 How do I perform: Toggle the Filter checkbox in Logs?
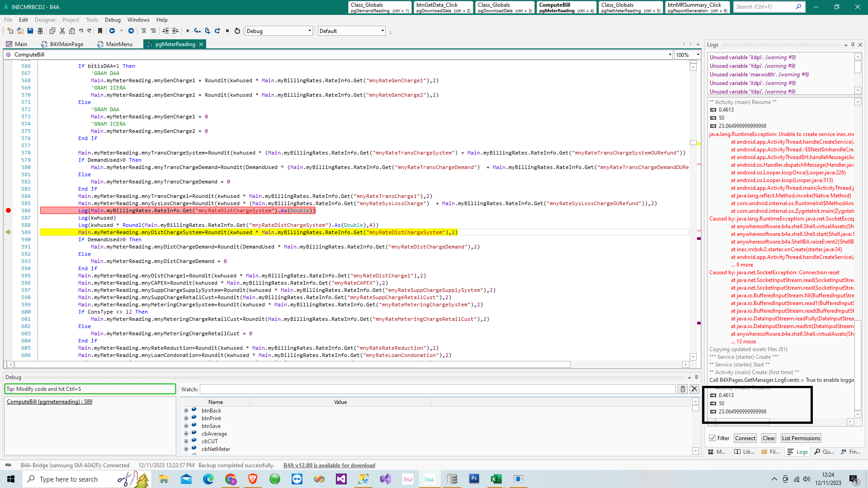(712, 438)
